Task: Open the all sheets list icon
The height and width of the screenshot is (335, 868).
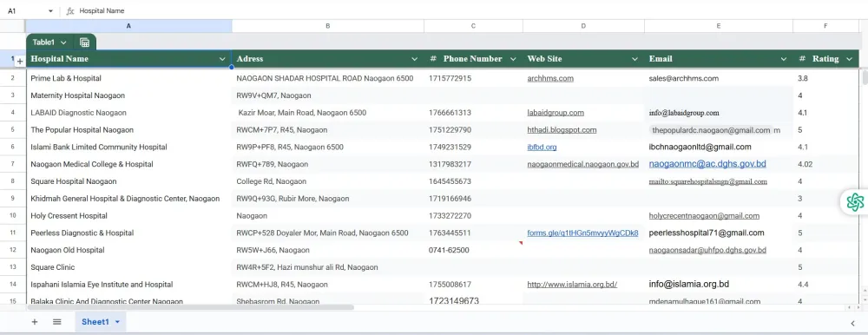Action: (x=57, y=322)
